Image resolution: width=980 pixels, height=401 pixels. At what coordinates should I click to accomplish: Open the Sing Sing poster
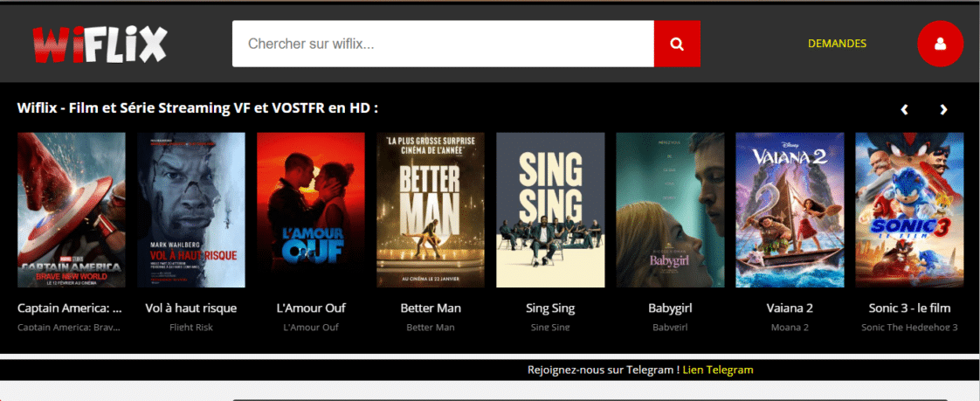[550, 210]
